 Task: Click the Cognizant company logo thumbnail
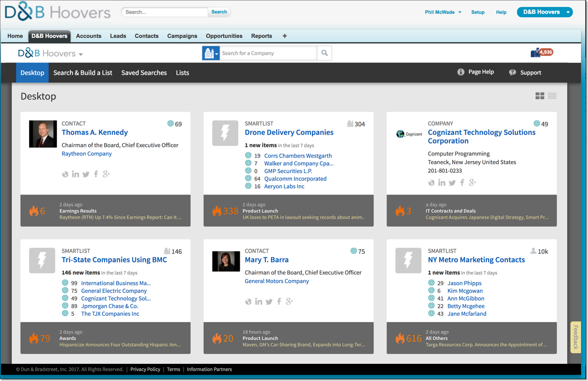409,134
